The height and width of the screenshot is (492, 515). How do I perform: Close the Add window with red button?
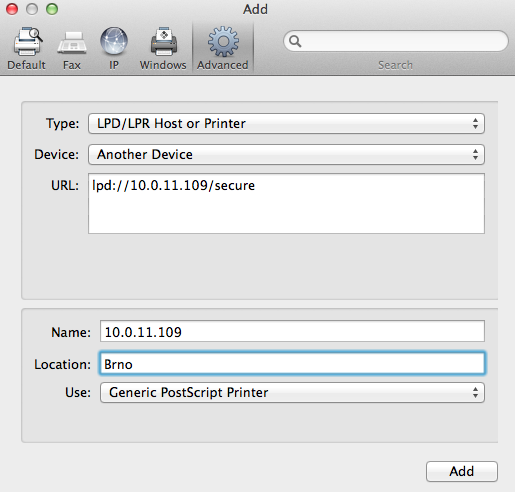(x=12, y=9)
